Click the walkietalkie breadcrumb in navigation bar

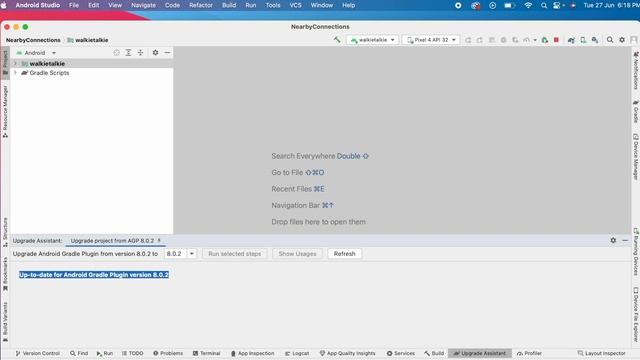[x=88, y=40]
